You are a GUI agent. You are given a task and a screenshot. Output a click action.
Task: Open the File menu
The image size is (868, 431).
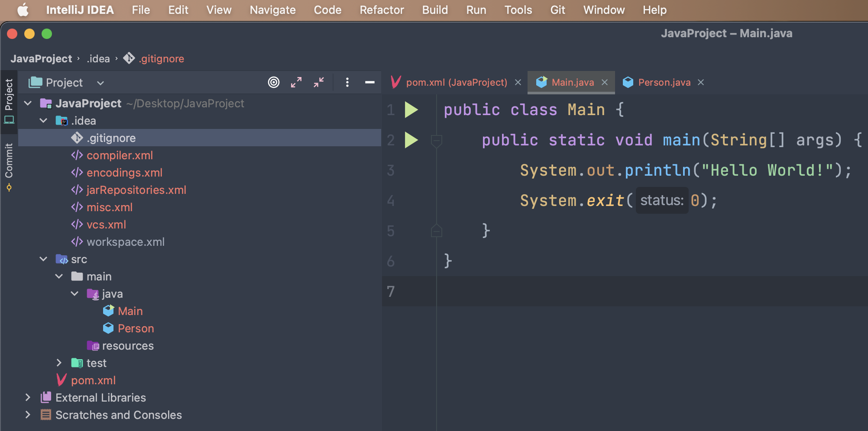141,10
